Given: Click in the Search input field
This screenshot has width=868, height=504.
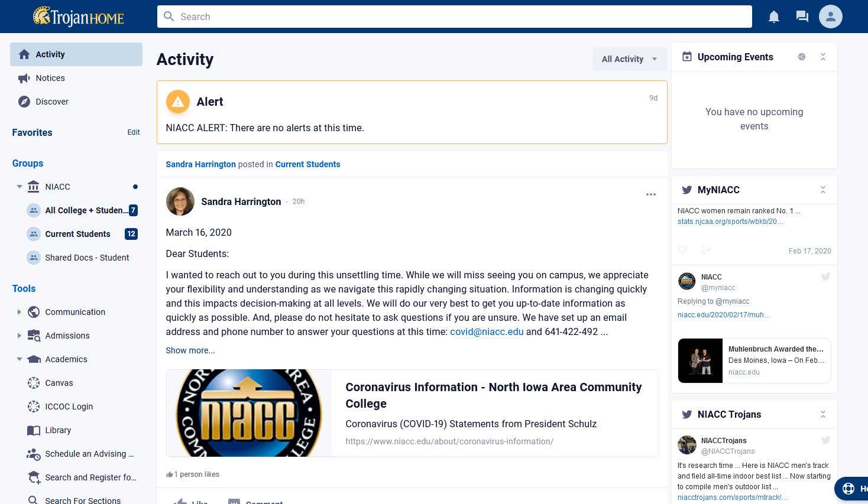Looking at the screenshot, I should click(455, 17).
